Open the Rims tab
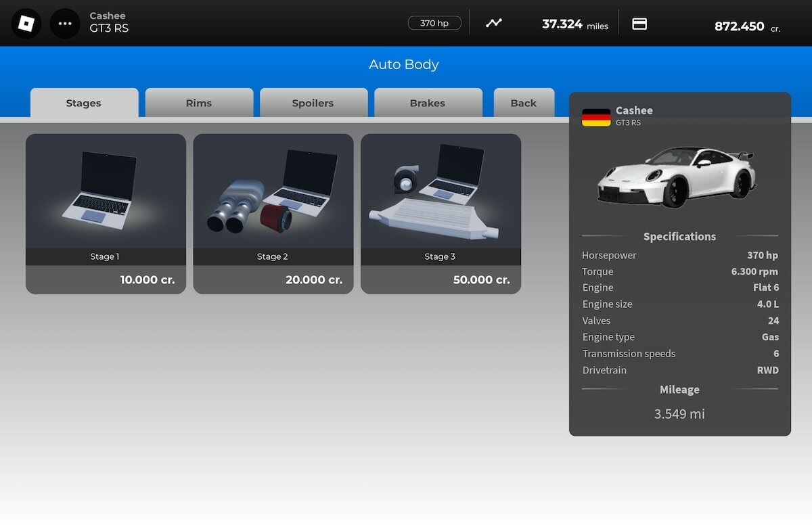This screenshot has width=812, height=527. coord(199,104)
